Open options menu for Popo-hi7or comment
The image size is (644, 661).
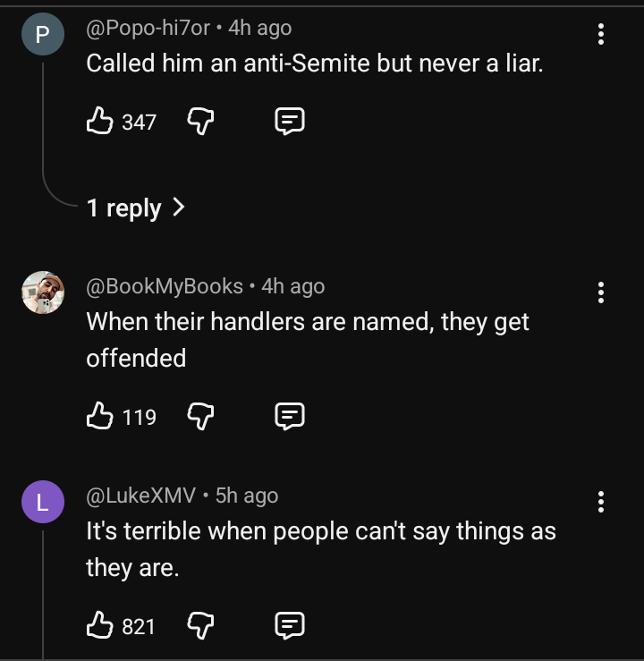click(600, 35)
